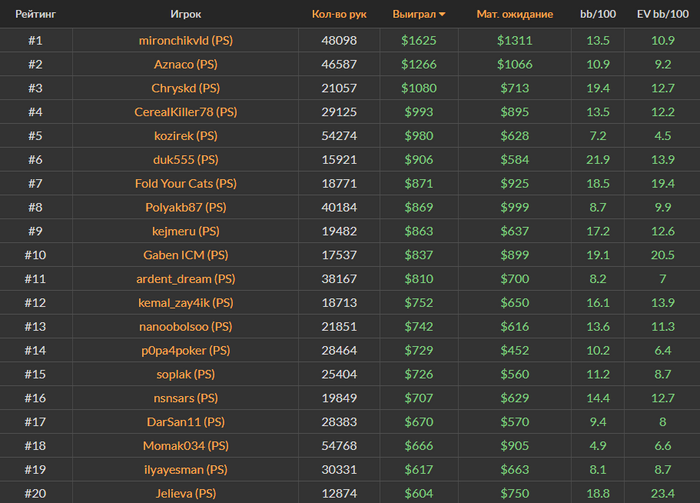Click the $1625 winnings value

(x=418, y=40)
